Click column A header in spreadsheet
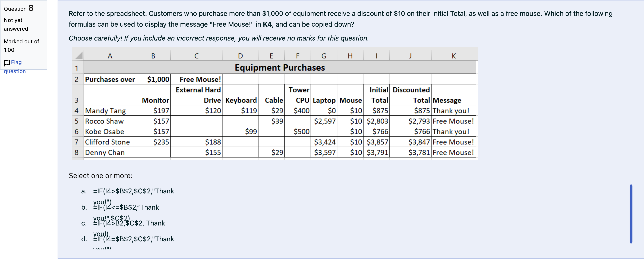 coord(110,56)
